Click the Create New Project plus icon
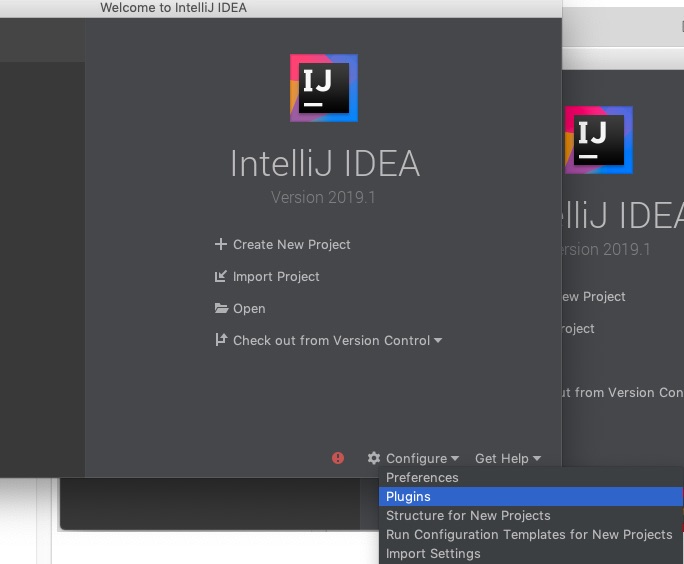The width and height of the screenshot is (684, 564). [x=221, y=244]
